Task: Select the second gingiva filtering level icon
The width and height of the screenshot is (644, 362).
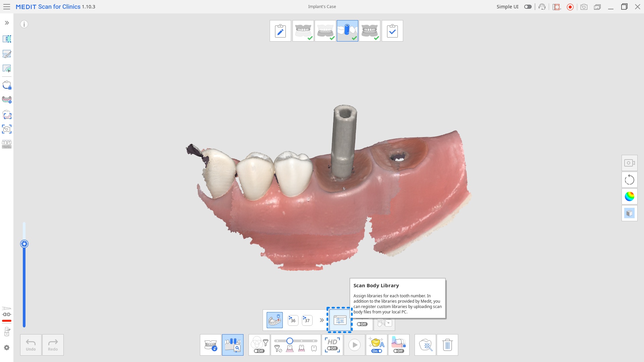Action: [302, 349]
